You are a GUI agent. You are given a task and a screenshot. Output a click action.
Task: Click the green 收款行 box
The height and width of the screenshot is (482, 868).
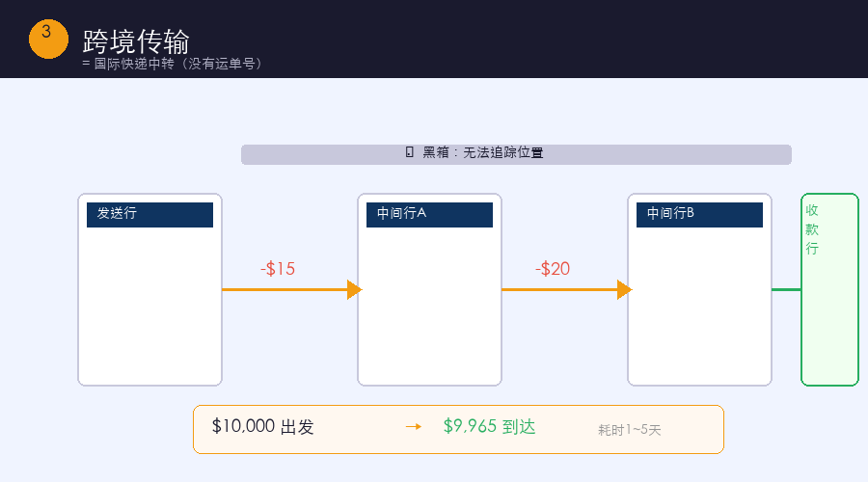[829, 289]
